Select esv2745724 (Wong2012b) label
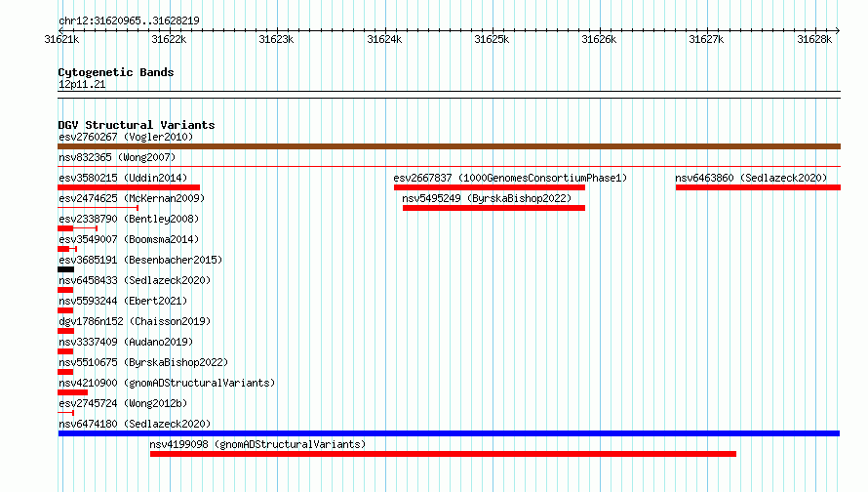Screen dimensions: 868x492 pos(123,403)
